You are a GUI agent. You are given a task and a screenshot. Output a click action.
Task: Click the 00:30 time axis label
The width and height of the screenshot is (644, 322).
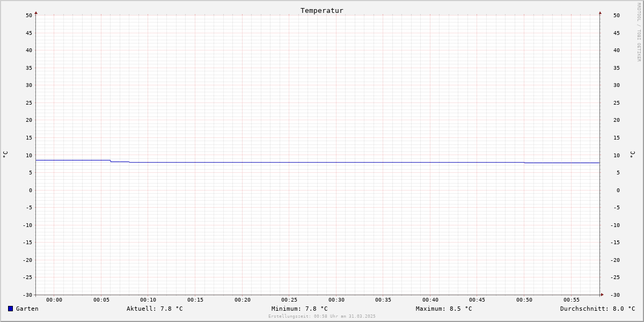click(336, 300)
